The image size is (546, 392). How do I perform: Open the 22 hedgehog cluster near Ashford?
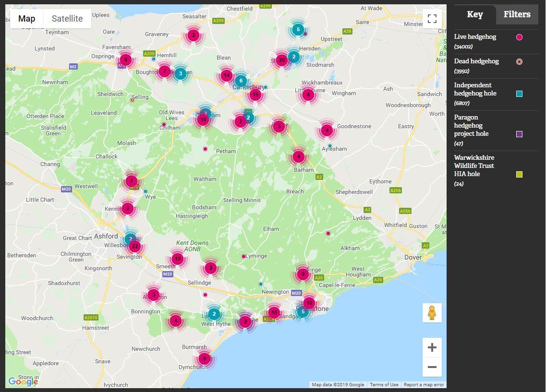point(135,247)
